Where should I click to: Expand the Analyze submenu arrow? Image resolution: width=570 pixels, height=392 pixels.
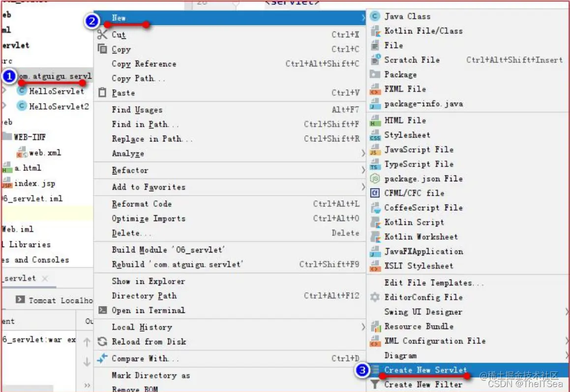pyautogui.click(x=363, y=154)
